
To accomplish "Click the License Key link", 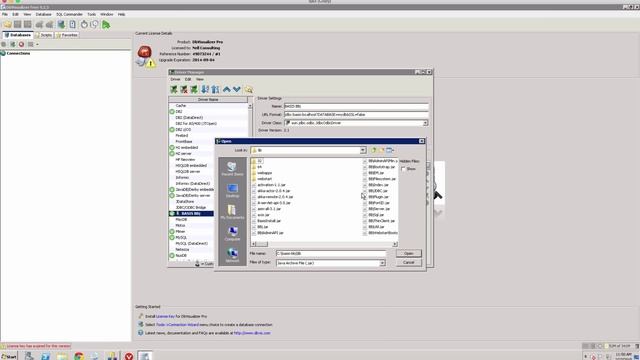I will [x=165, y=316].
